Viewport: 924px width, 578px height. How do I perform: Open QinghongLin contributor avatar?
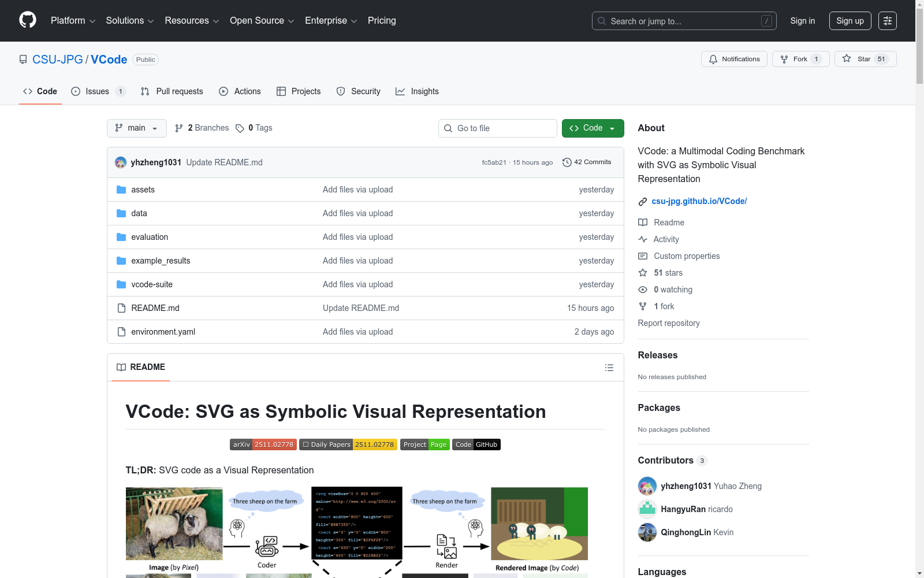[x=647, y=532]
